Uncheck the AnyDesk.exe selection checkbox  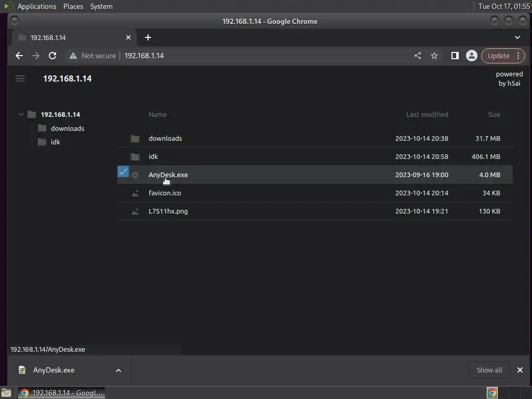tap(123, 171)
